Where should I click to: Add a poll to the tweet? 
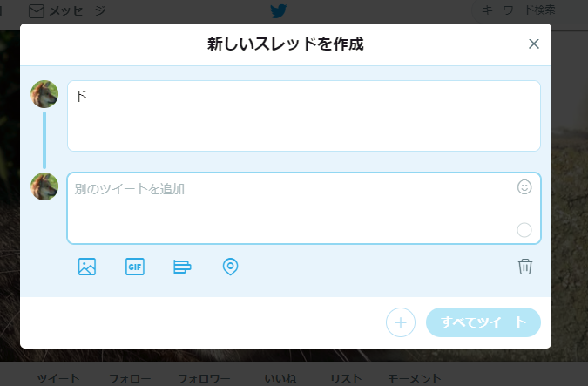pyautogui.click(x=182, y=267)
